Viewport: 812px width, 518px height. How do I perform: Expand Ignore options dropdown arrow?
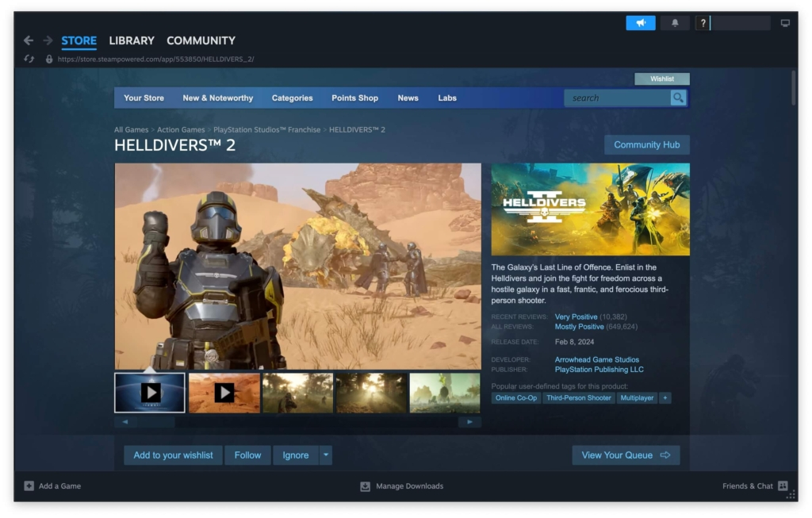[x=326, y=455]
